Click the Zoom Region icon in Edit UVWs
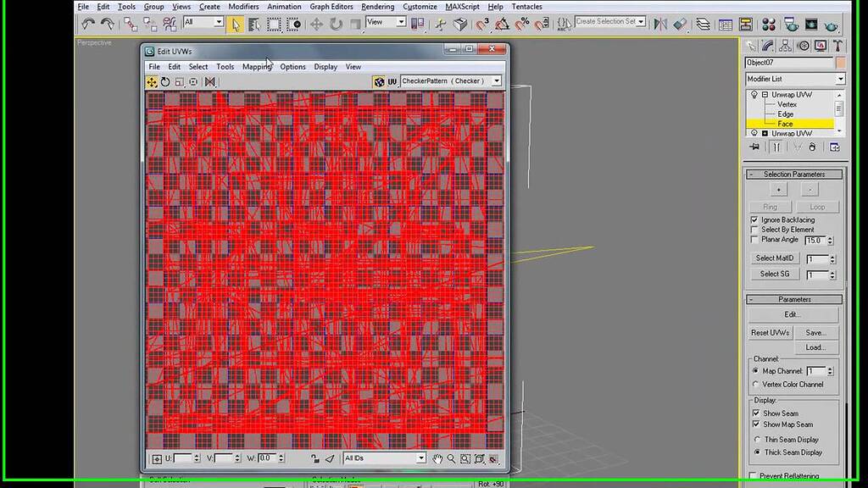The image size is (868, 488). (x=465, y=458)
